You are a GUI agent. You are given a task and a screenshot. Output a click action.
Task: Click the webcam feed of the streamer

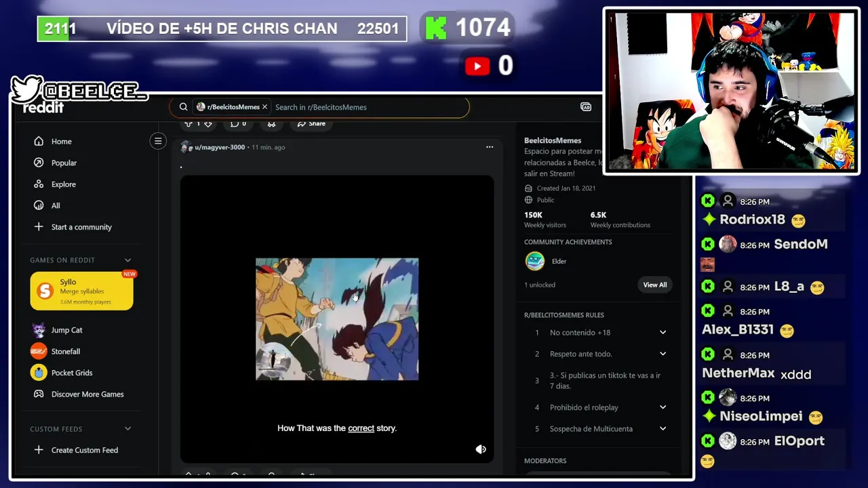click(x=731, y=91)
